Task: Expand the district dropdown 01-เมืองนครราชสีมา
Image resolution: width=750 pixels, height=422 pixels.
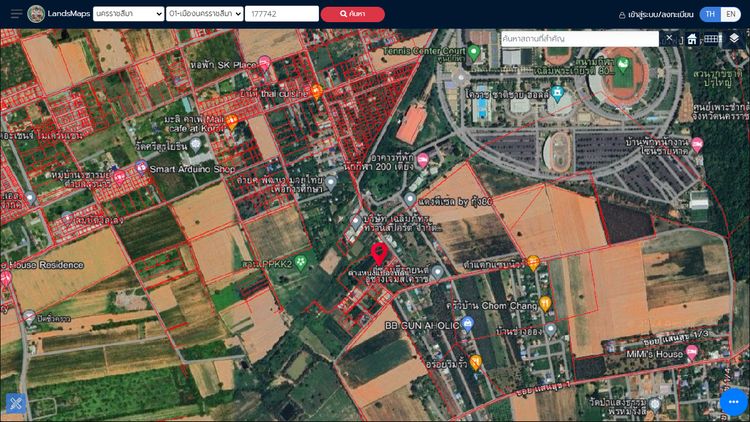Action: click(205, 14)
